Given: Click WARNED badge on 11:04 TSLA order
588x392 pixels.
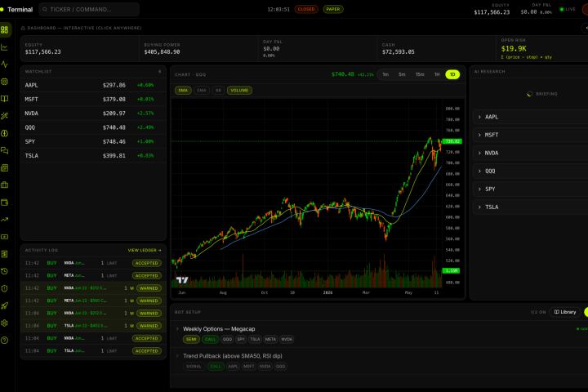Looking at the screenshot, I should (x=149, y=326).
